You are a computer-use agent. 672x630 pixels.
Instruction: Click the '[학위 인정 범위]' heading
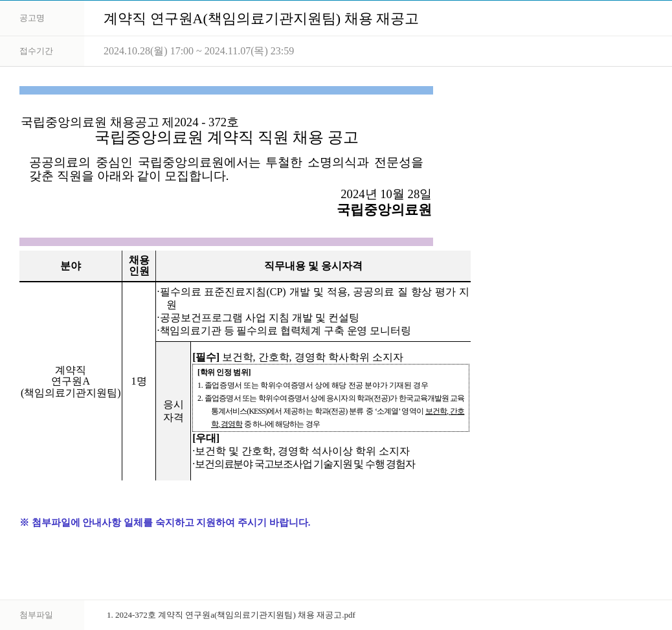point(224,372)
